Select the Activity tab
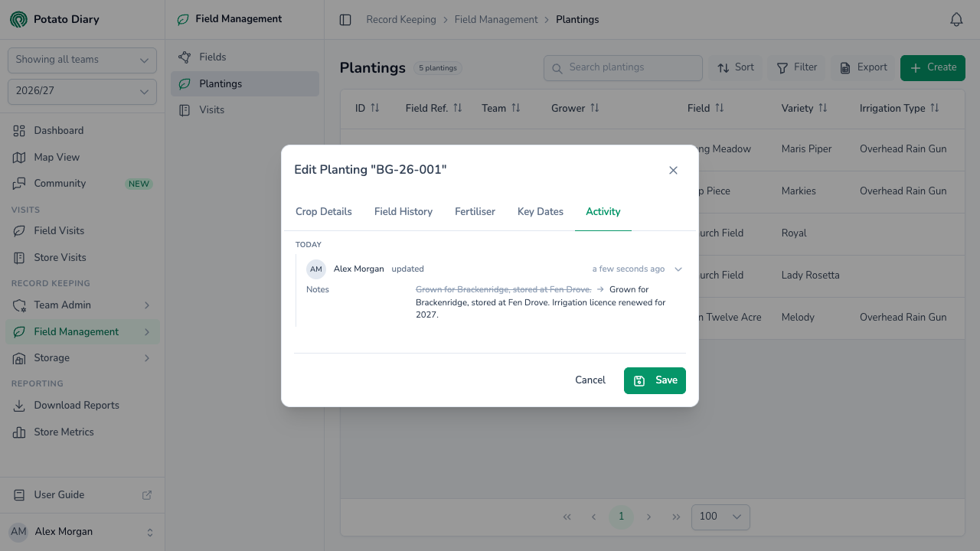Viewport: 980px width, 551px height. pos(603,212)
